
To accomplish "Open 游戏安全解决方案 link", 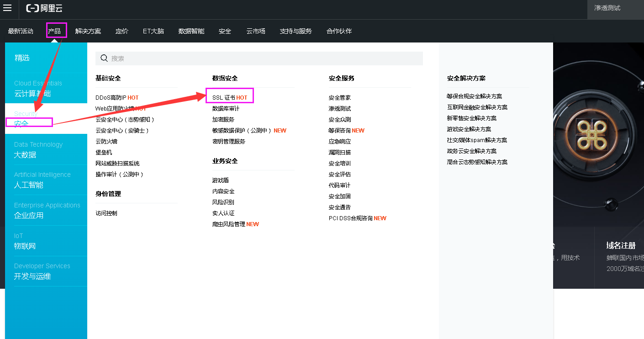I will [x=469, y=129].
